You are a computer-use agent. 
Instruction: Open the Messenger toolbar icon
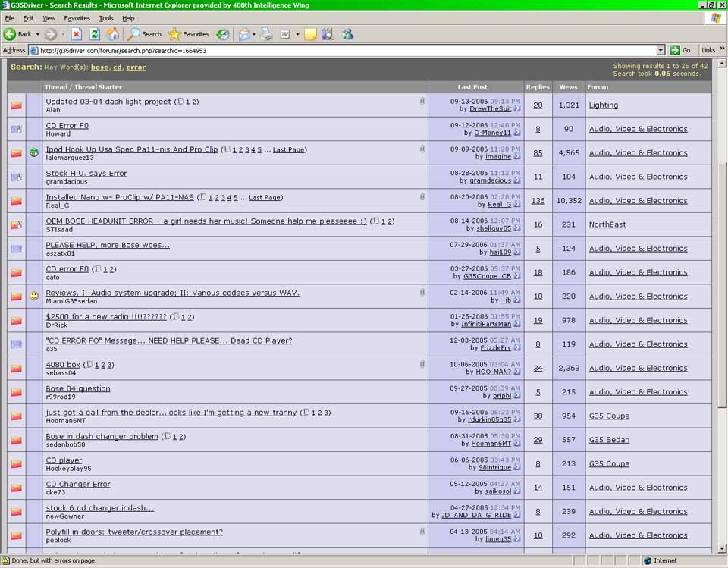(x=347, y=34)
